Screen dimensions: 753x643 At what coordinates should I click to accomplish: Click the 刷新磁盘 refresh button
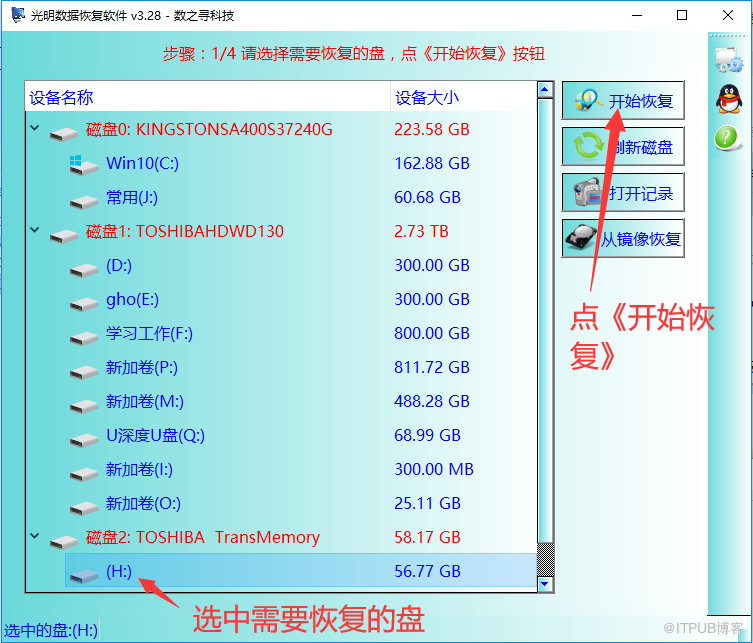(x=623, y=146)
